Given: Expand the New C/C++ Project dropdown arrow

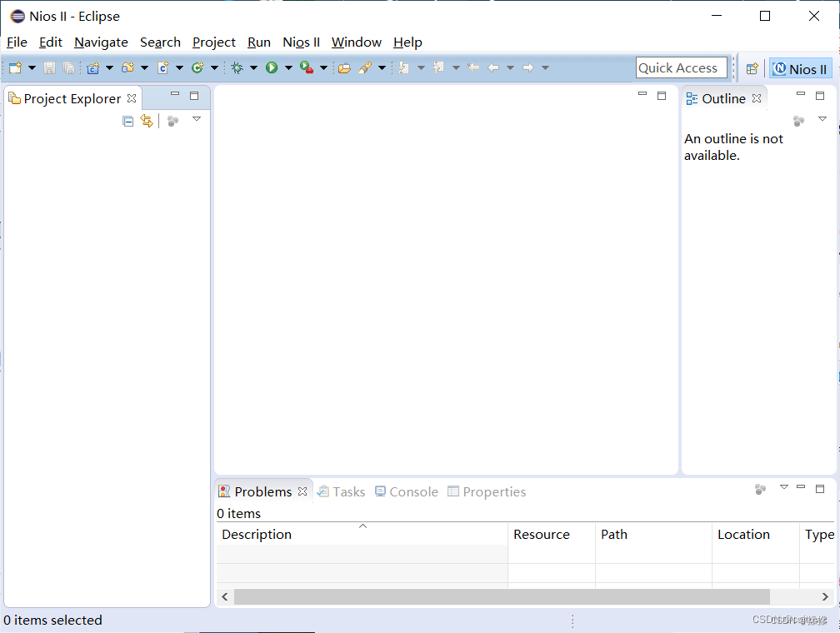Looking at the screenshot, I should [x=109, y=68].
